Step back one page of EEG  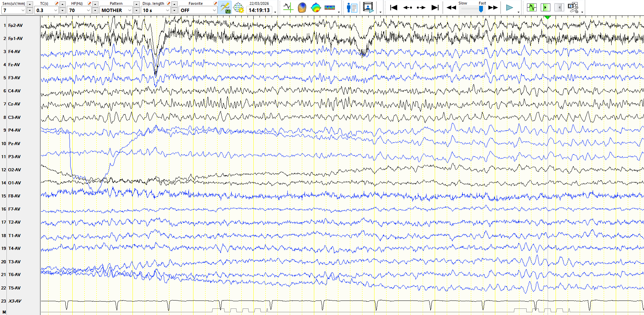(x=408, y=8)
